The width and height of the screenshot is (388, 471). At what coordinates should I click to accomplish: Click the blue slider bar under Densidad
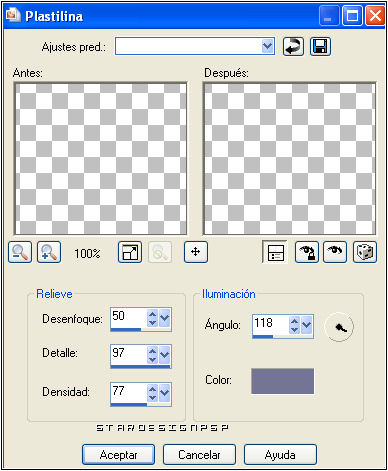point(129,405)
